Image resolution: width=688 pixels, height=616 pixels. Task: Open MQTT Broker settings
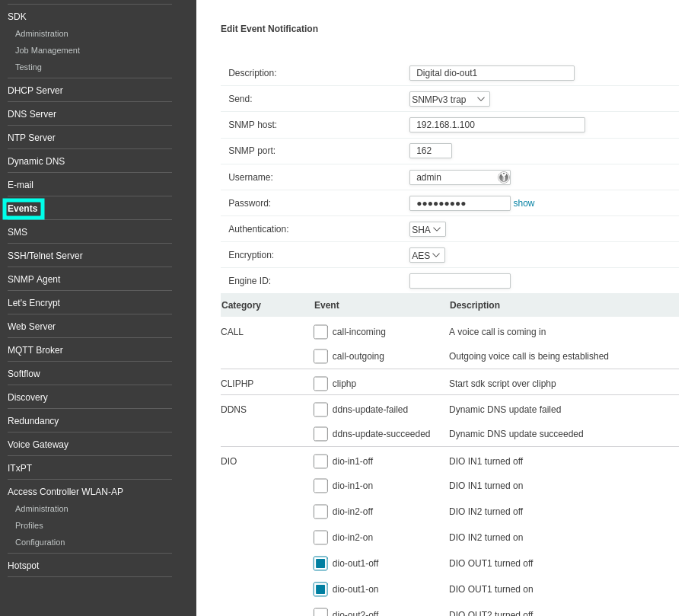point(35,350)
